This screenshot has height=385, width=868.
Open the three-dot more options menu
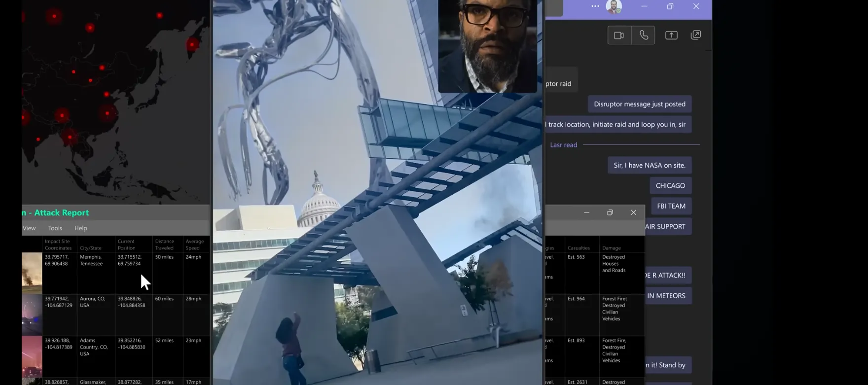pos(595,6)
